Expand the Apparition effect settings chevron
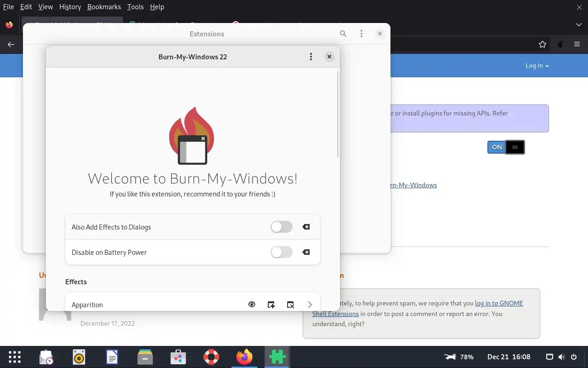 pyautogui.click(x=310, y=305)
